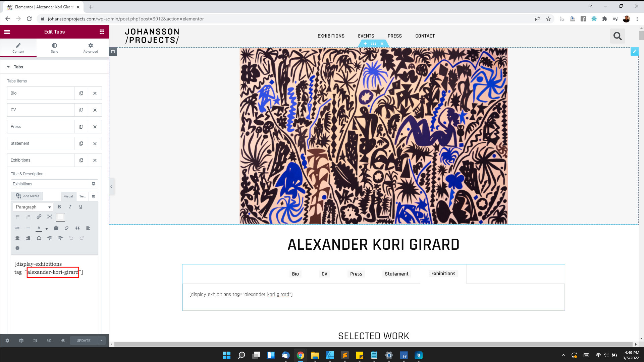Open the Elementor hamburger menu
644x362 pixels.
[7, 32]
